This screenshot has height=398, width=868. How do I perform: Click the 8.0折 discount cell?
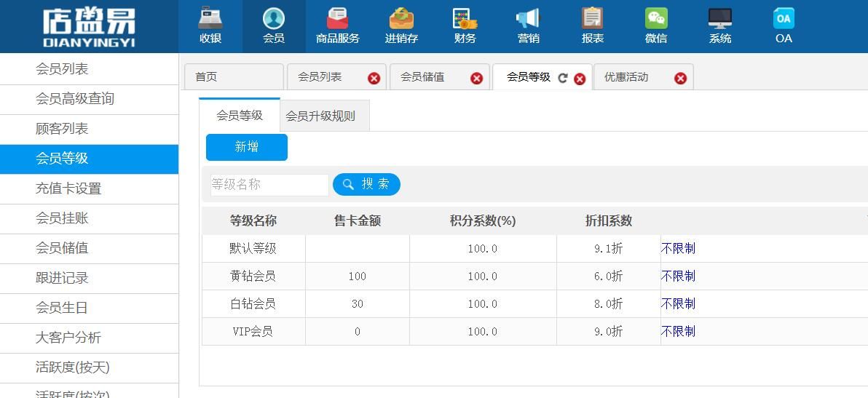(609, 304)
